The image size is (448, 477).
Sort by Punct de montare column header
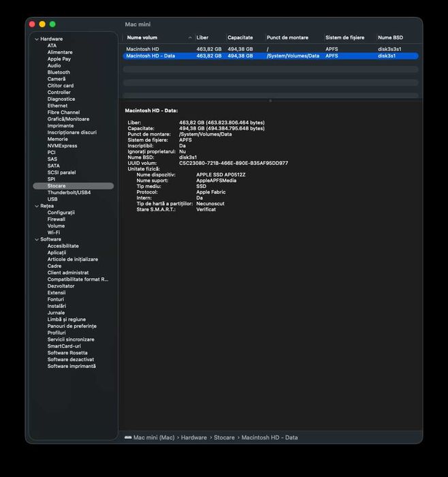coord(287,37)
